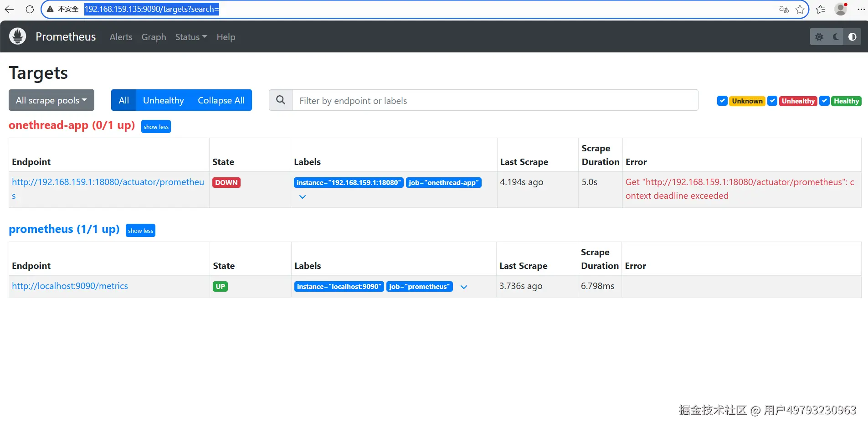Image resolution: width=868 pixels, height=428 pixels.
Task: Show only Unhealthy targets button
Action: [163, 100]
